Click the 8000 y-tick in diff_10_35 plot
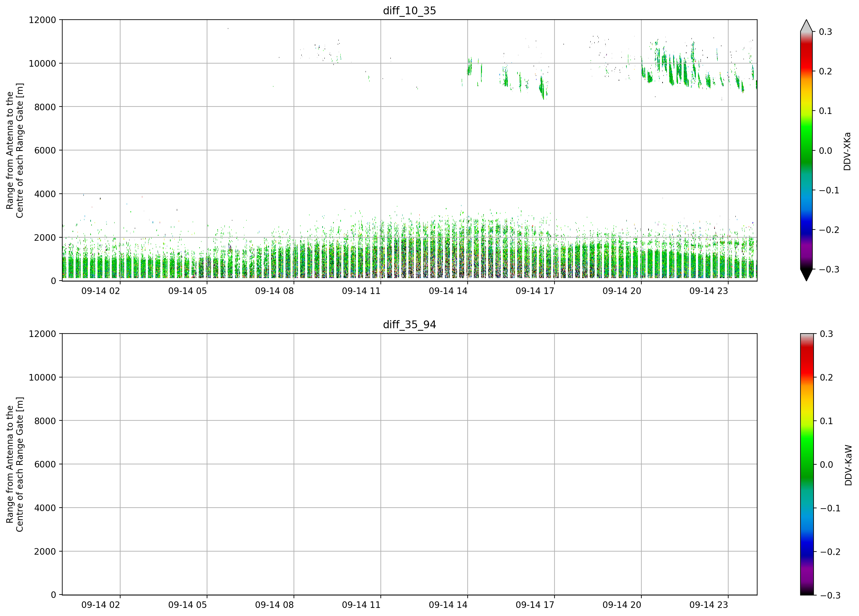 pyautogui.click(x=45, y=107)
